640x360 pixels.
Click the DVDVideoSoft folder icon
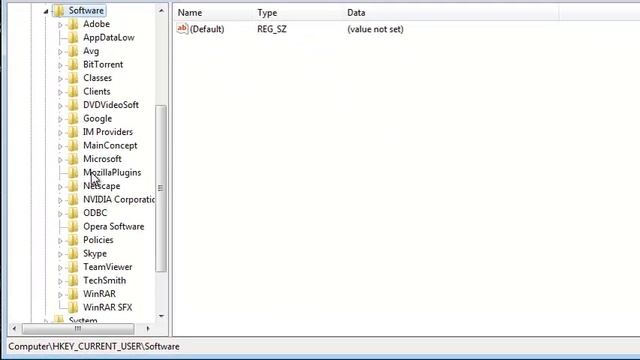click(x=73, y=105)
